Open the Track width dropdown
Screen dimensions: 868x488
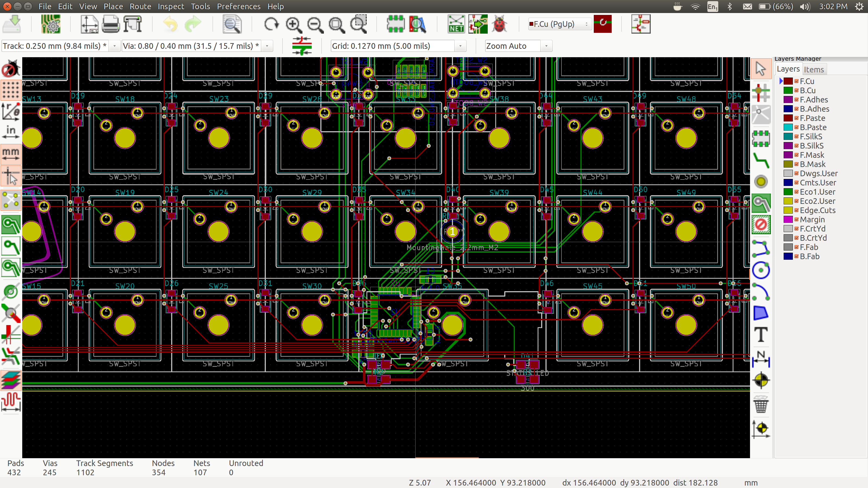coord(114,46)
